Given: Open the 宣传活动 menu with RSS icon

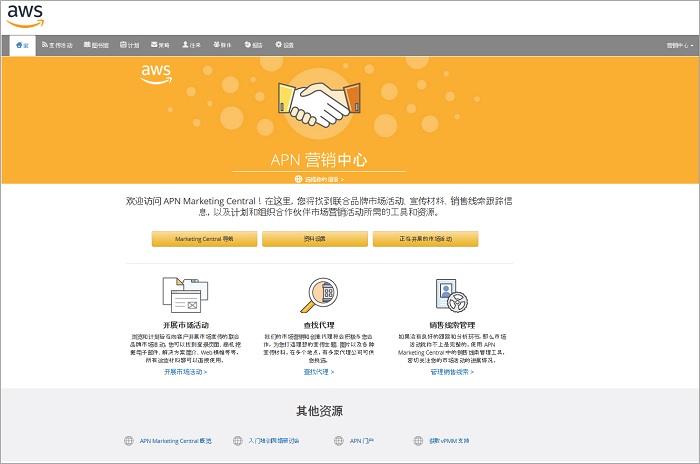Looking at the screenshot, I should click(x=57, y=45).
